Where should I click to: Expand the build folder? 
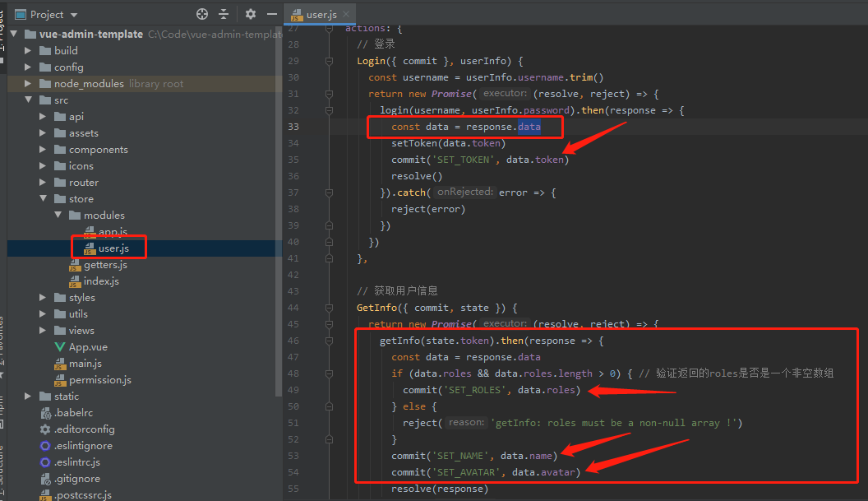click(x=28, y=50)
